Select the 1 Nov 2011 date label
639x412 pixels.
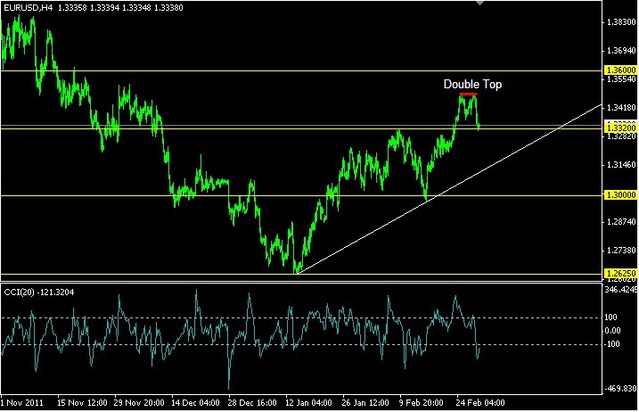click(x=24, y=404)
